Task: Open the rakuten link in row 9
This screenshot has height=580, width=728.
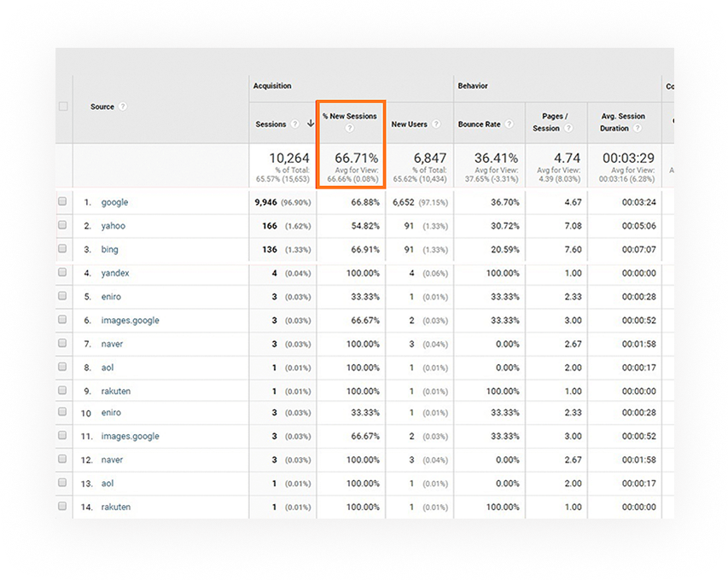Action: [x=115, y=391]
